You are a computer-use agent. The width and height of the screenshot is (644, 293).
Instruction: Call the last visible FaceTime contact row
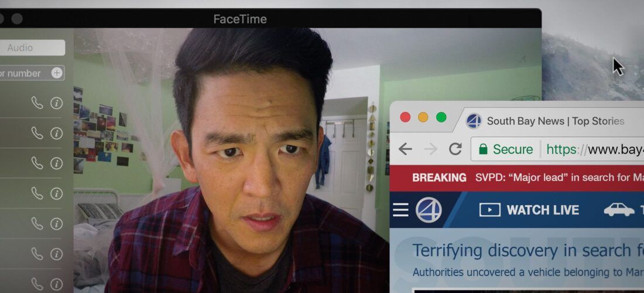point(37,284)
